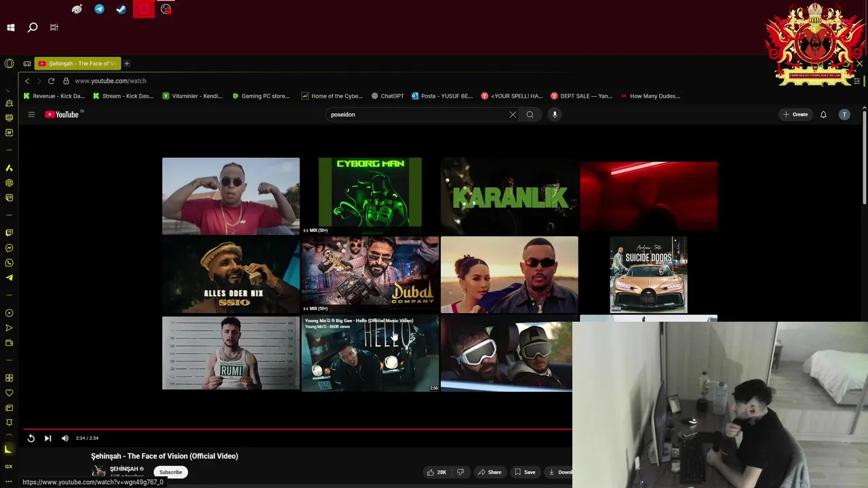
Task: Open the GX Corner gamepad icon
Action: click(x=27, y=64)
